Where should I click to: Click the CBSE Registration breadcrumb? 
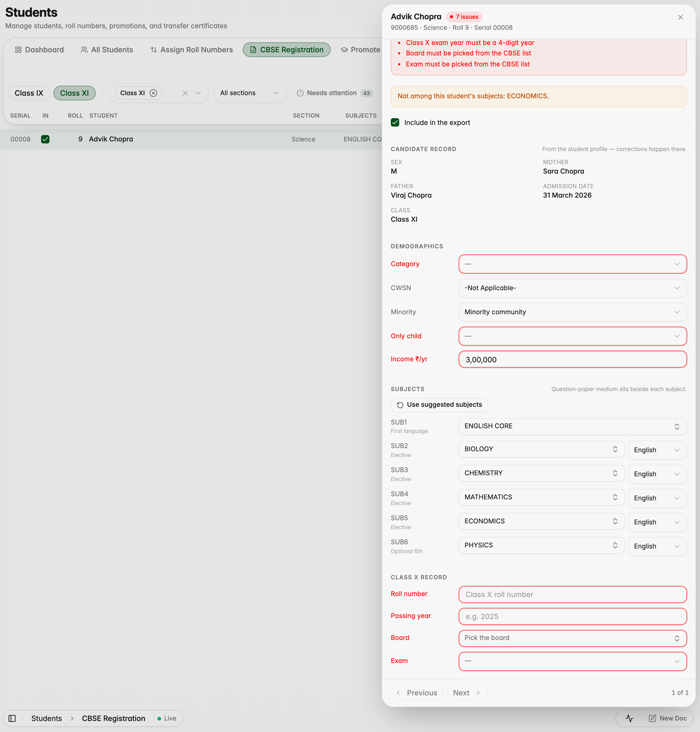coord(114,718)
